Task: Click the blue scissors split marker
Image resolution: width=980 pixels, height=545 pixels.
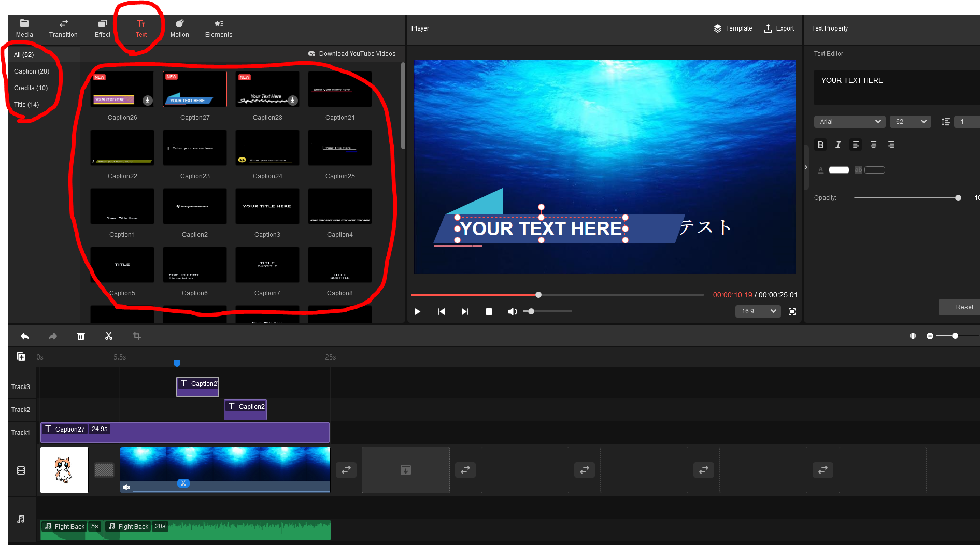Action: click(183, 483)
